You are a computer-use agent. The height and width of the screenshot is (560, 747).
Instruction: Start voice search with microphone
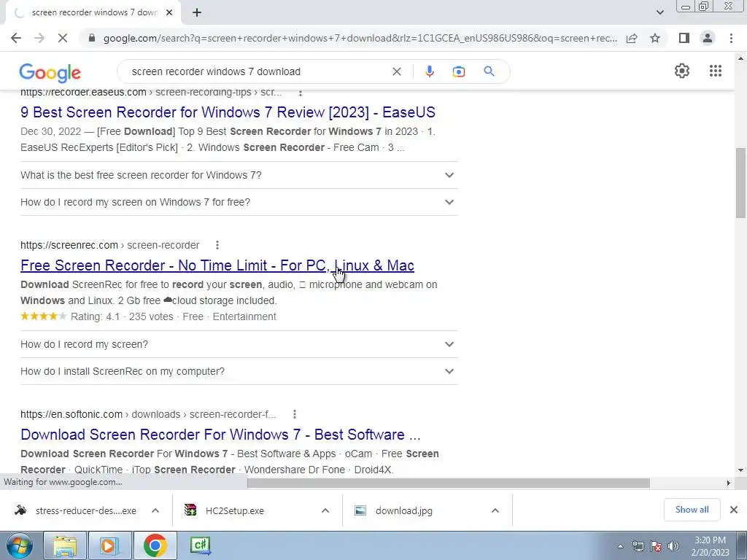(x=429, y=71)
